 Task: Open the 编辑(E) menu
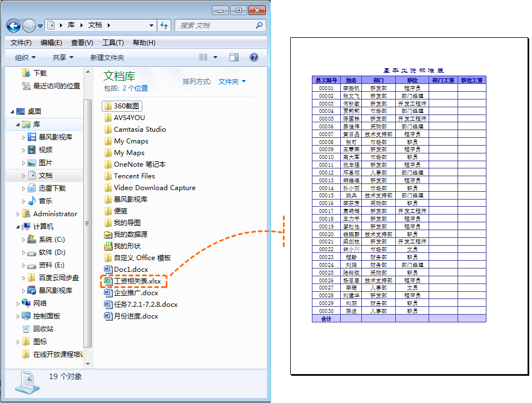click(51, 43)
